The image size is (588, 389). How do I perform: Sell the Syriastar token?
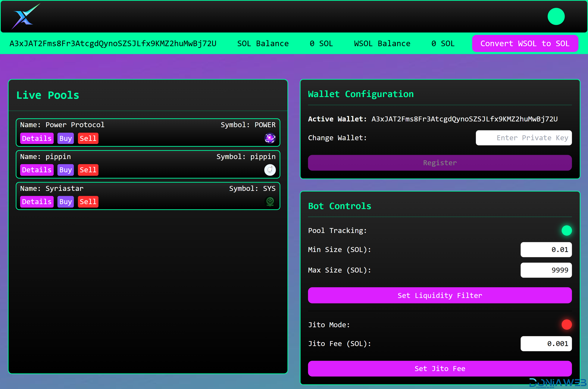(88, 202)
